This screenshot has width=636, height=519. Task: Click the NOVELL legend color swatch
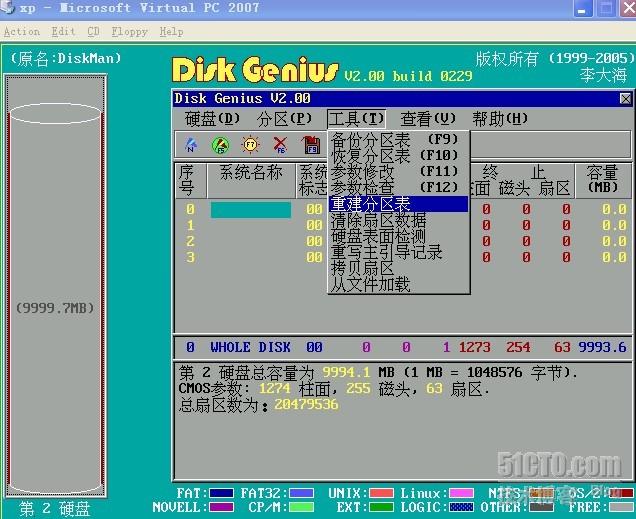[221, 507]
